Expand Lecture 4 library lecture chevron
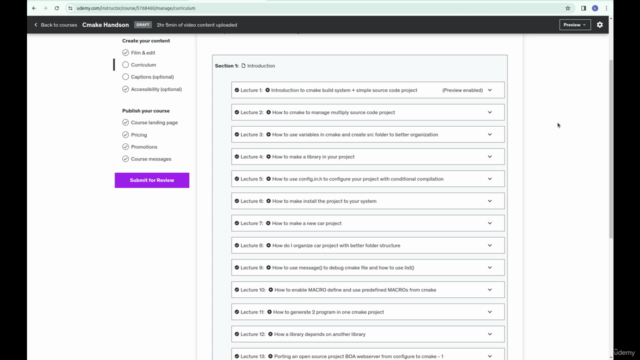This screenshot has height=360, width=640. tap(490, 157)
